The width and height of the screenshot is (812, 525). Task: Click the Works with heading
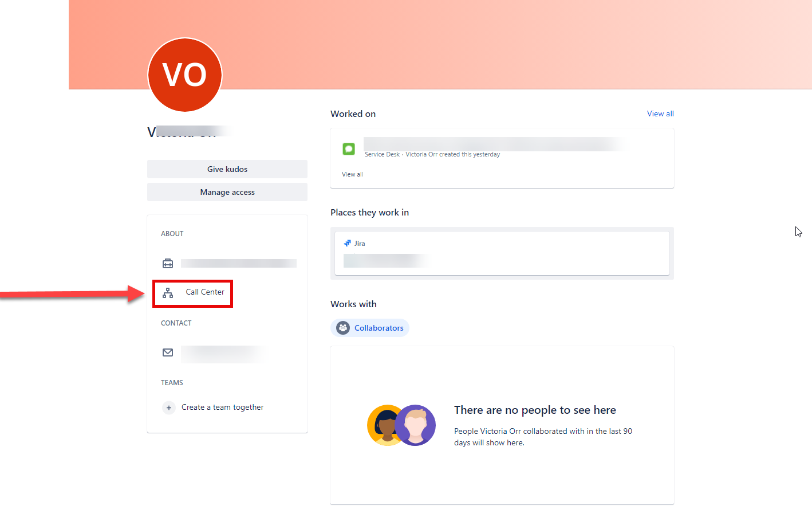[353, 304]
